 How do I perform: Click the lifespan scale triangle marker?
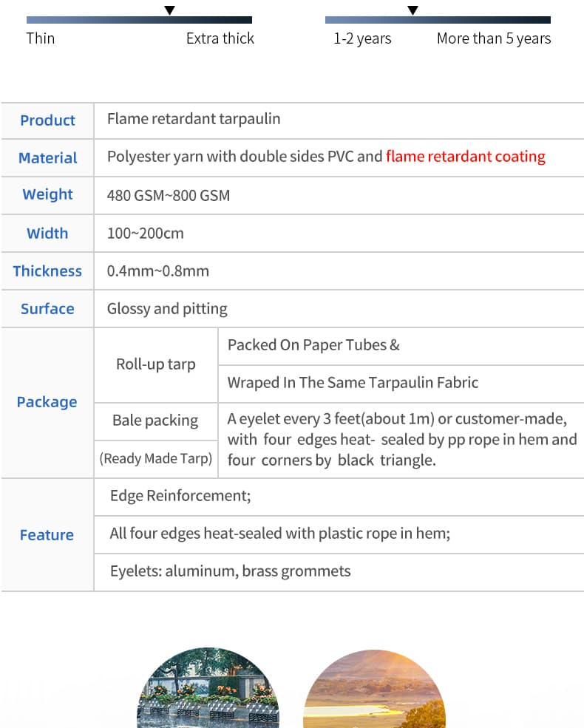point(412,10)
